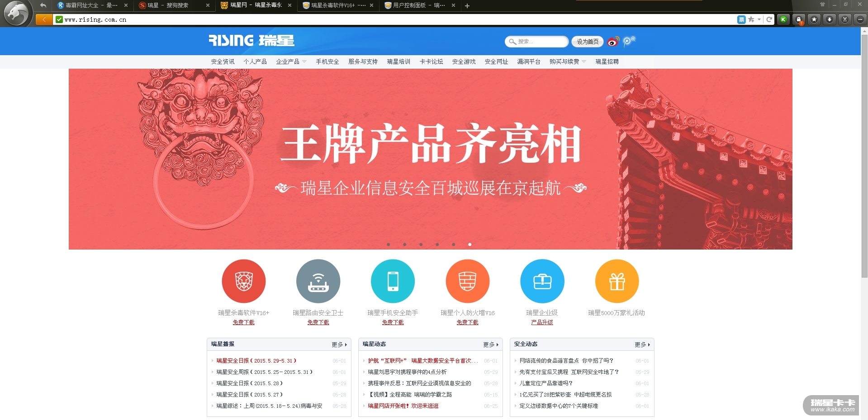Open a new browser tab
Screen dimensions: 868x420
(467, 6)
